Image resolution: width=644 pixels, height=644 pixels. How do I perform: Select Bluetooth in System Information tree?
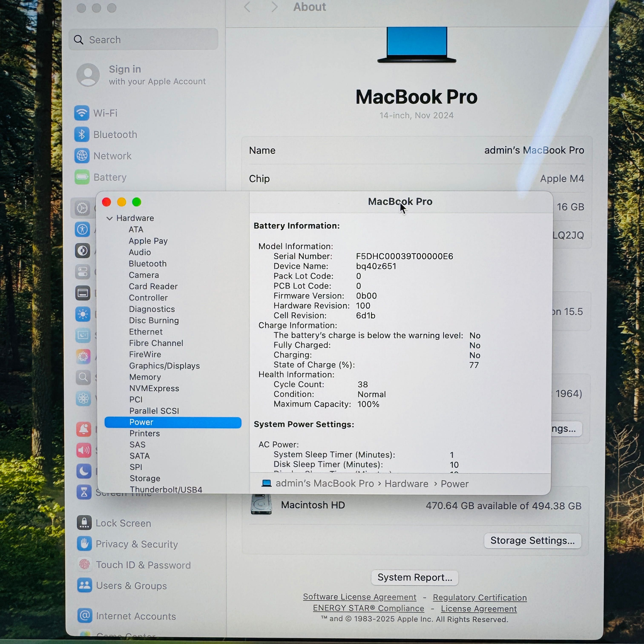(x=148, y=263)
